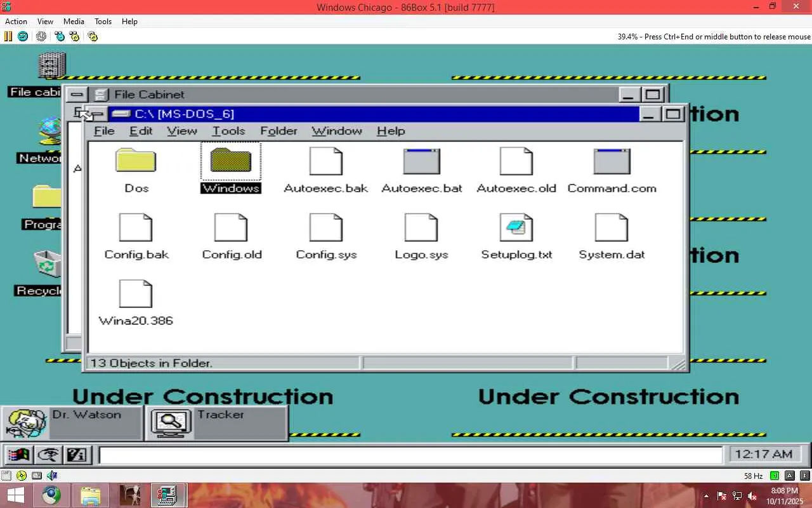Open the 86Box View menu
The height and width of the screenshot is (508, 812).
45,21
